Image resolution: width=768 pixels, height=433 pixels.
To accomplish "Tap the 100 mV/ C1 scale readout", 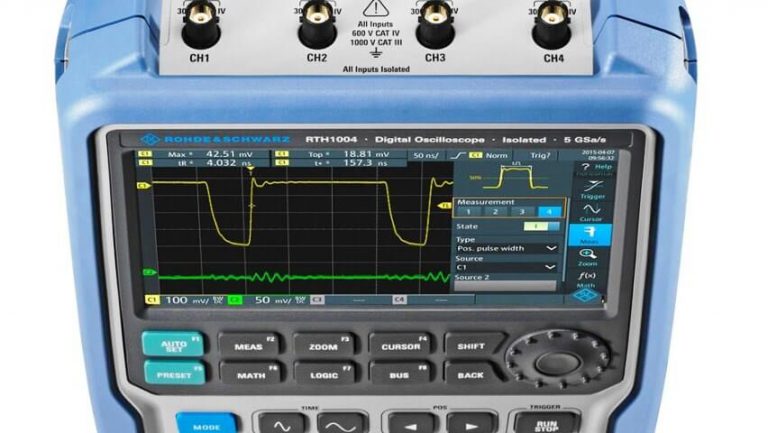I will coord(188,300).
